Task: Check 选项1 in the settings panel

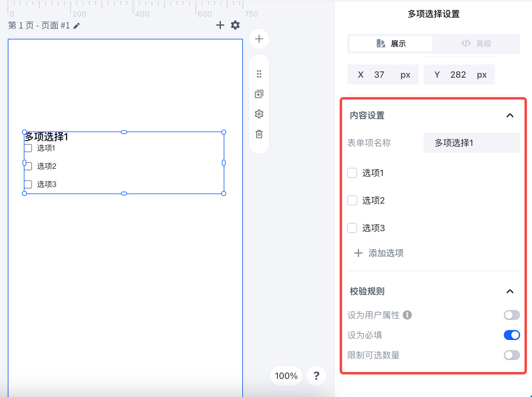Action: point(352,173)
